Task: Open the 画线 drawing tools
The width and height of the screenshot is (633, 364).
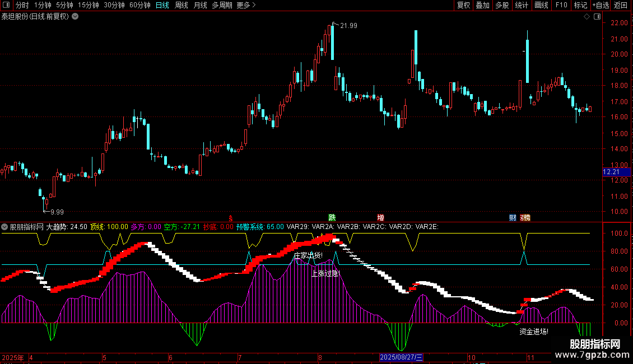Action: [541, 6]
